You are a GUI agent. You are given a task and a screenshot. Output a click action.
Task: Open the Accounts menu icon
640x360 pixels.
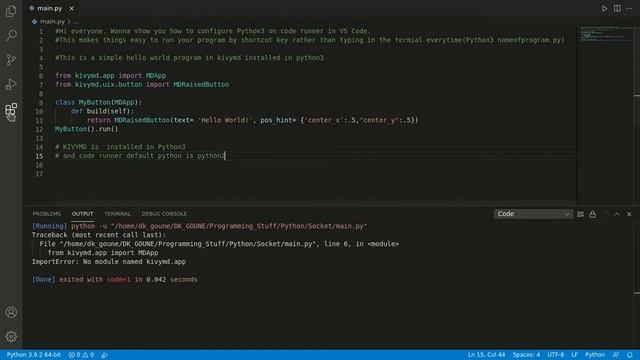pyautogui.click(x=11, y=312)
